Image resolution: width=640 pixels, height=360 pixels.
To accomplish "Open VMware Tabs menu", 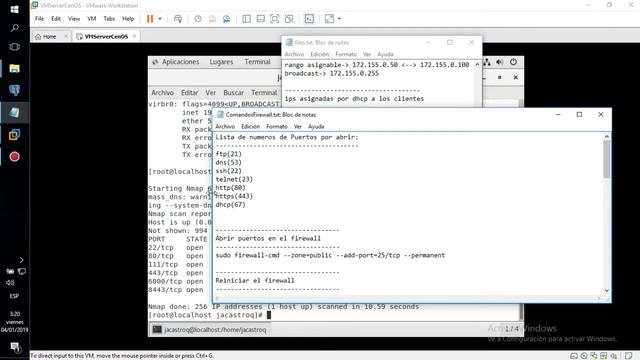I will (109, 19).
